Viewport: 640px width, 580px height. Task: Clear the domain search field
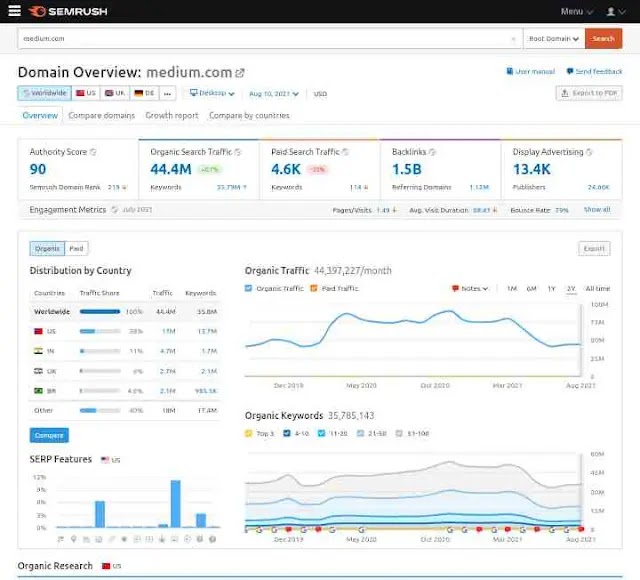(x=513, y=39)
